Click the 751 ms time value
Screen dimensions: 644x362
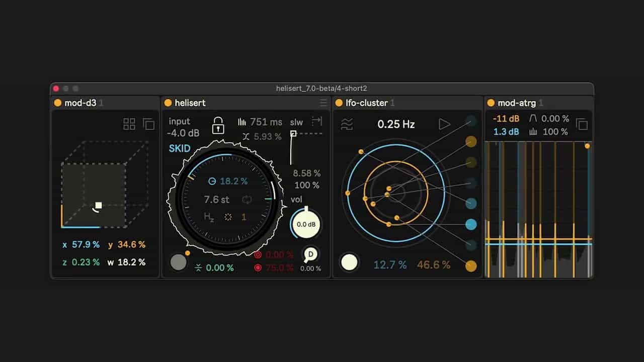[267, 122]
